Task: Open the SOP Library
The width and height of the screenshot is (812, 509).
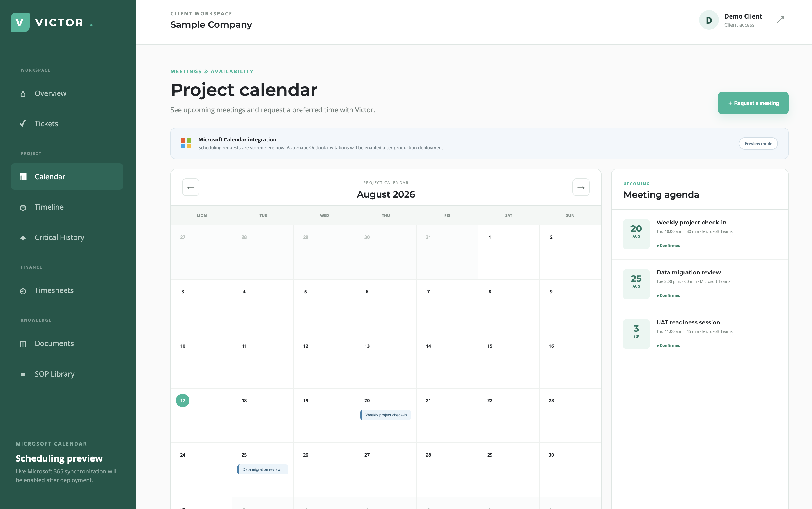Action: click(67, 374)
